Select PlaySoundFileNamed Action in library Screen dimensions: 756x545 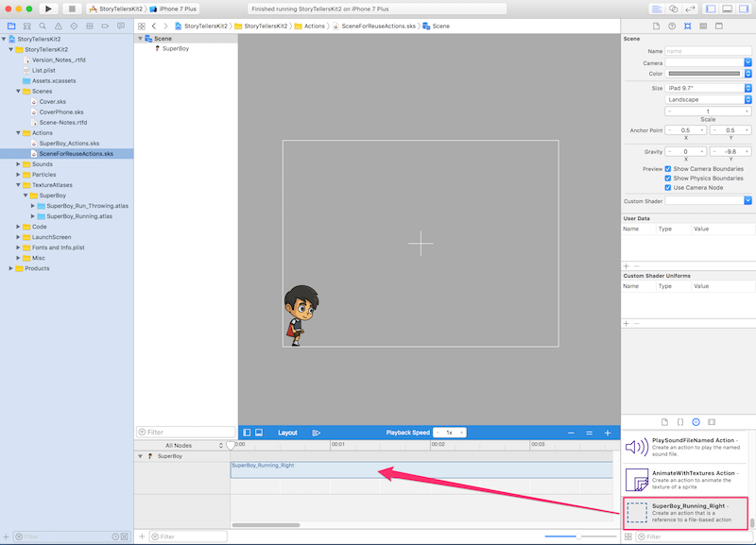tap(686, 447)
